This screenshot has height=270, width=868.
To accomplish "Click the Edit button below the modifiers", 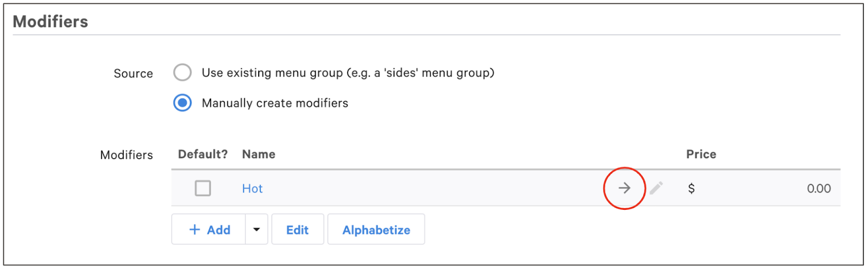I will pos(297,229).
